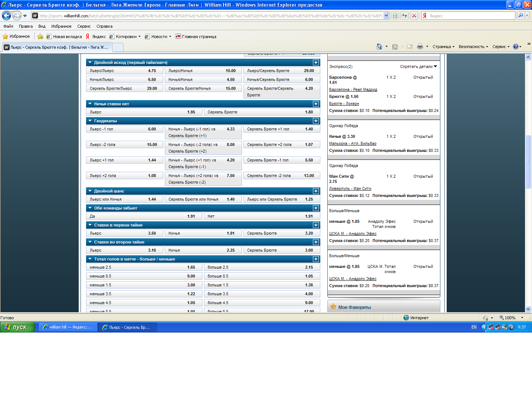Click the plus icon in Ставки во втором тайме header

[316, 242]
